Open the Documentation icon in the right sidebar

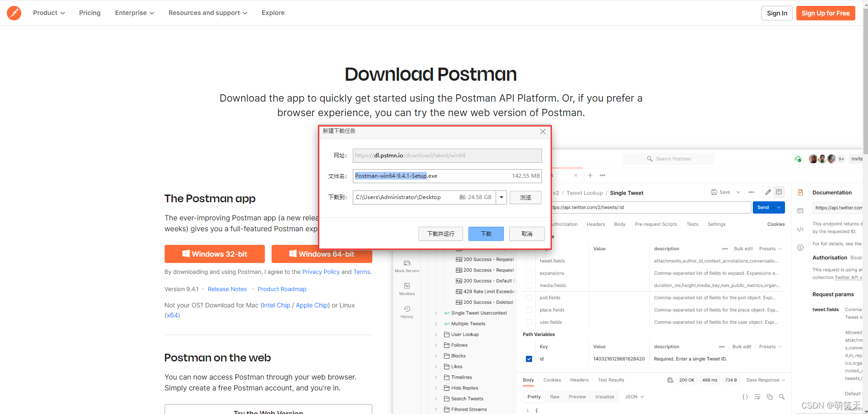point(800,193)
